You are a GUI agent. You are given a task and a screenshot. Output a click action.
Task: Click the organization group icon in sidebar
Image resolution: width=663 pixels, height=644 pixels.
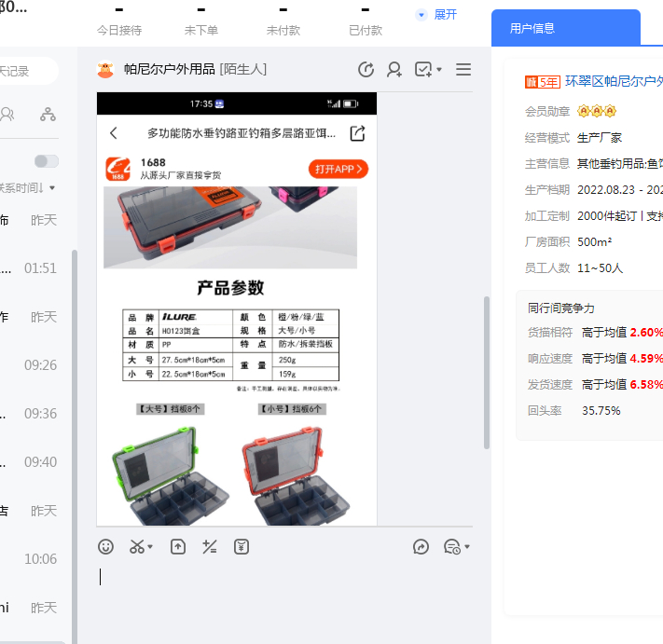[x=48, y=115]
